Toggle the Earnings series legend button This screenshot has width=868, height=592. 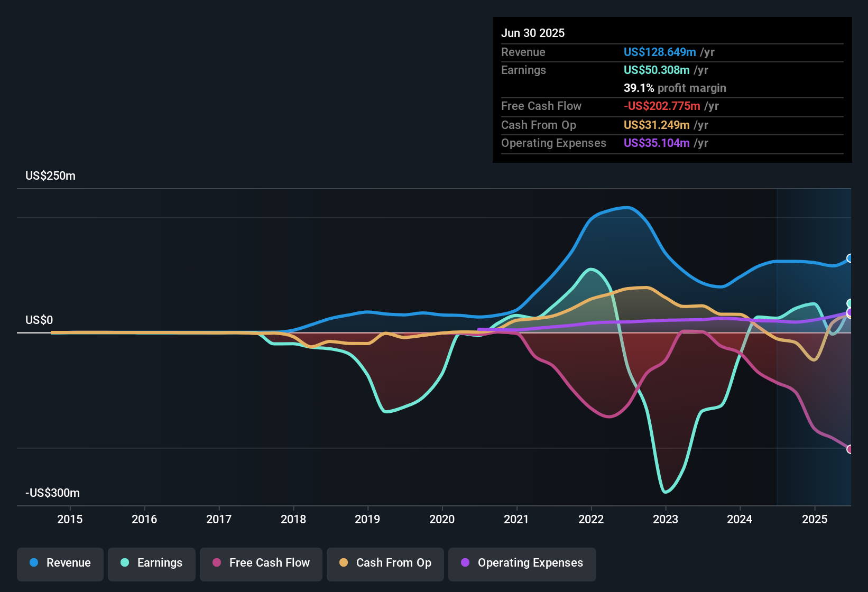click(x=152, y=563)
